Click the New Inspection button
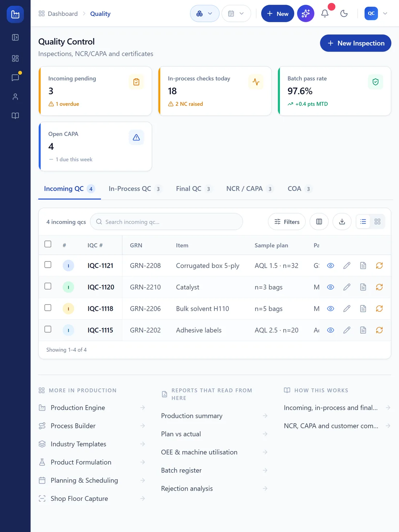 355,43
